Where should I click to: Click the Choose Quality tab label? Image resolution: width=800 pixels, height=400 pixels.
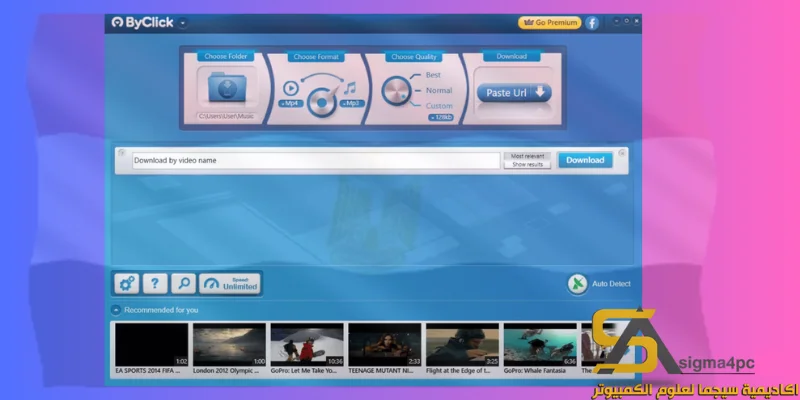(x=414, y=57)
